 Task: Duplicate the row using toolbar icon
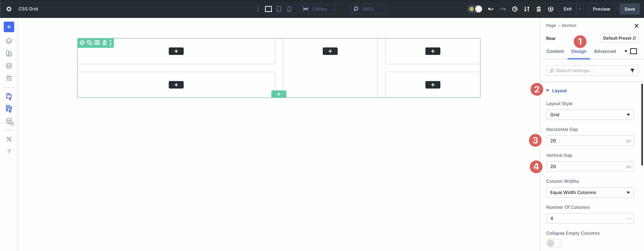coord(89,43)
